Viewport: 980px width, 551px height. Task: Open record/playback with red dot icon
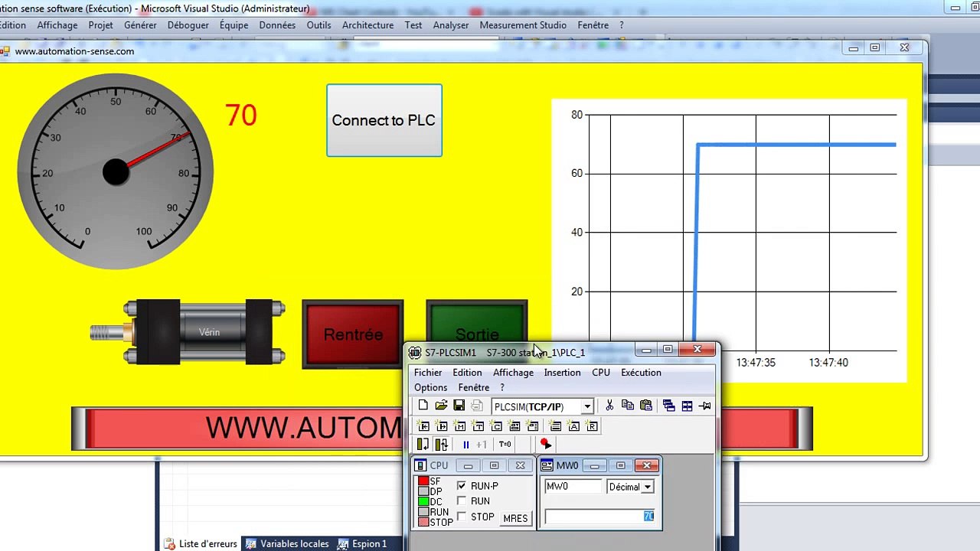pos(546,444)
